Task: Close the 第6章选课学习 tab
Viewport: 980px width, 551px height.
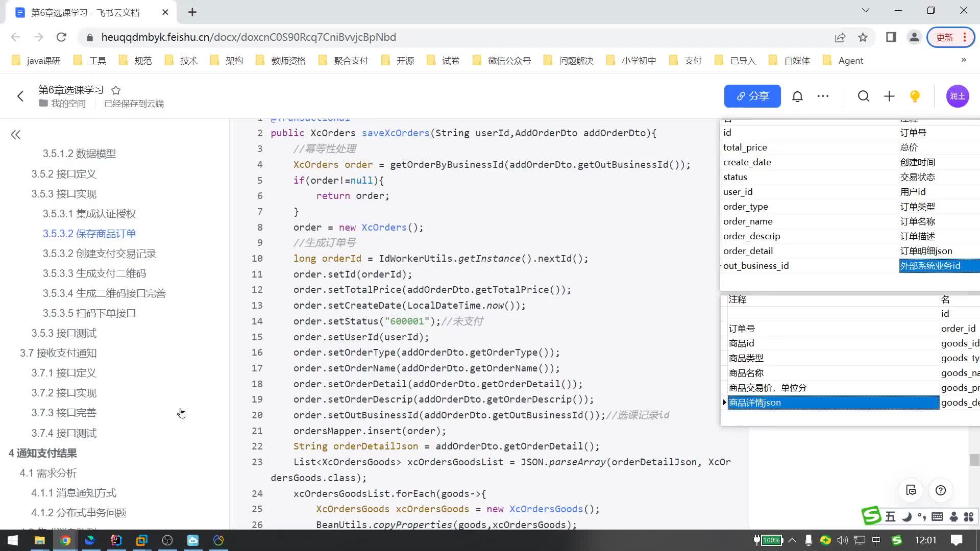Action: pos(165,12)
